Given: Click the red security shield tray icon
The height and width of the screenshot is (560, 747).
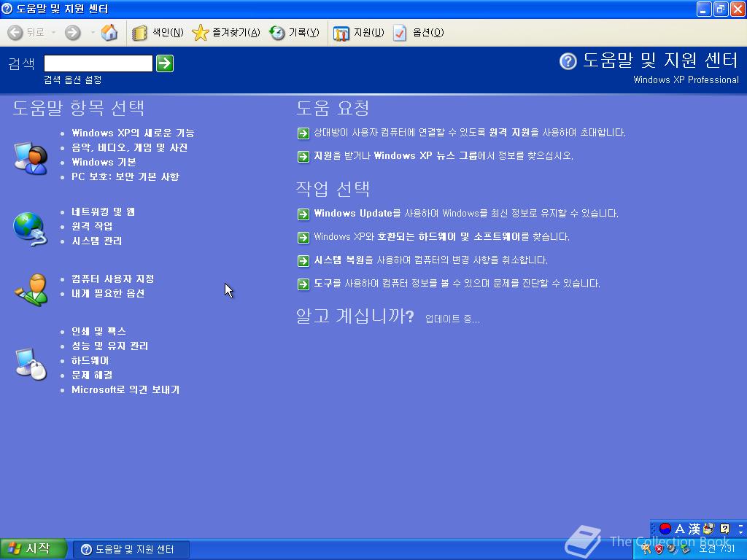Looking at the screenshot, I should 659,549.
